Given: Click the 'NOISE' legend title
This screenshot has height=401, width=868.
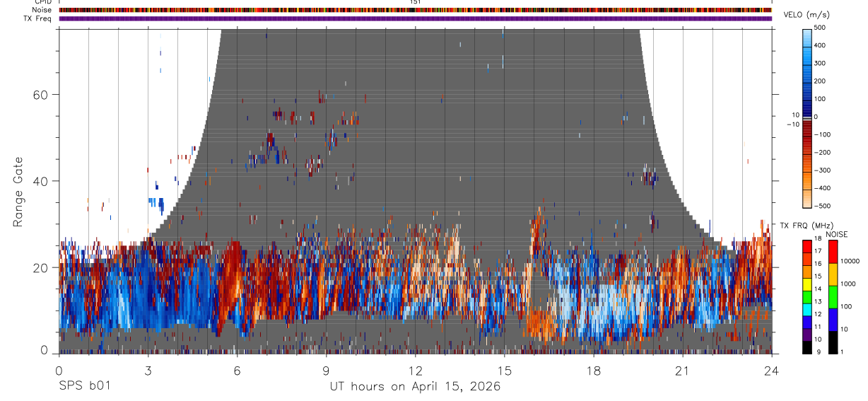Looking at the screenshot, I should (x=837, y=234).
